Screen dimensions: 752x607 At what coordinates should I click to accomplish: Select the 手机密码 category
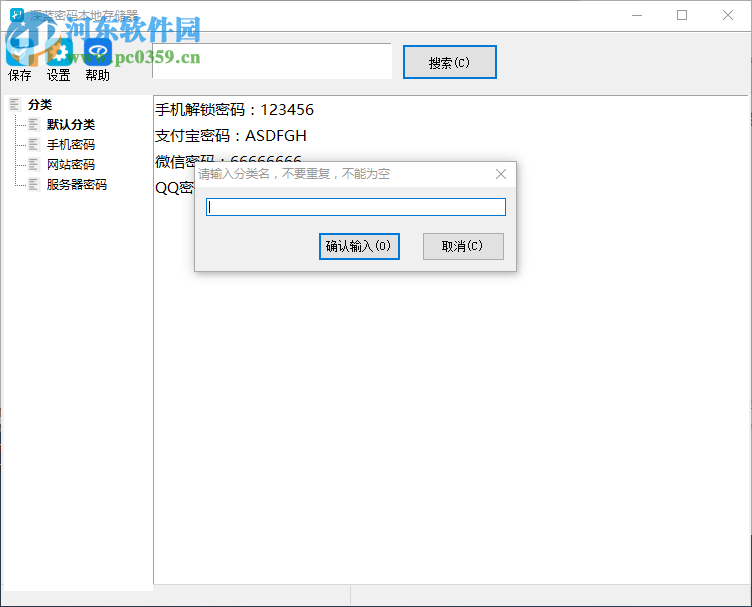point(71,145)
